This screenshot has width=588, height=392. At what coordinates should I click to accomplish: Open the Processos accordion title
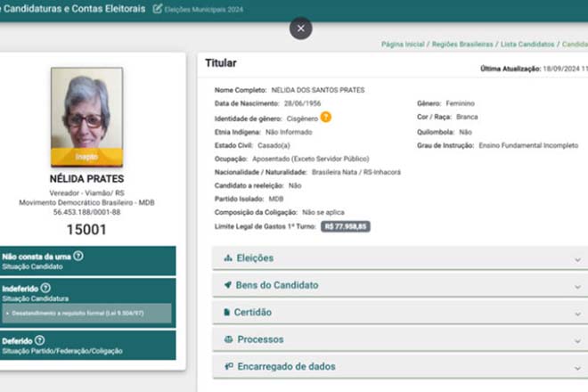tap(261, 339)
